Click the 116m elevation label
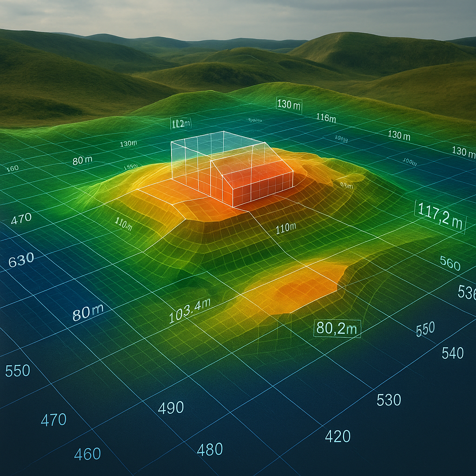476x476 pixels. coord(326,118)
